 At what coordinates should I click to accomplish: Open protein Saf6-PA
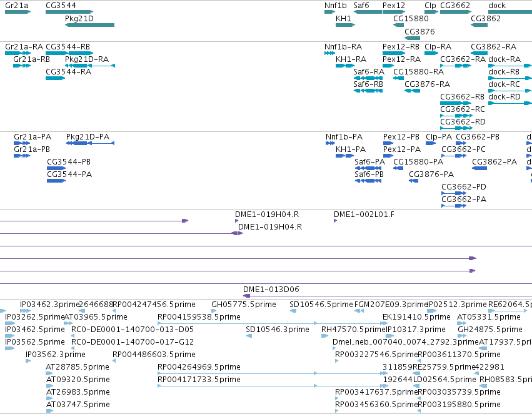pyautogui.click(x=368, y=168)
